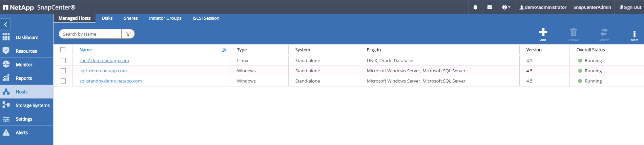644x145 pixels.
Task: Toggle the select-all header checkbox
Action: coord(63,50)
